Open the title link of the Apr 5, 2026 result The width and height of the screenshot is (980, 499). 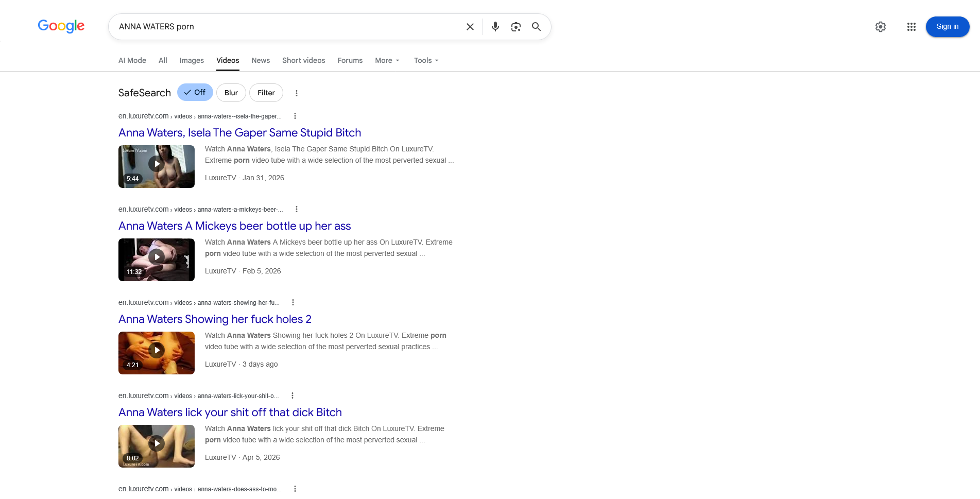(230, 412)
